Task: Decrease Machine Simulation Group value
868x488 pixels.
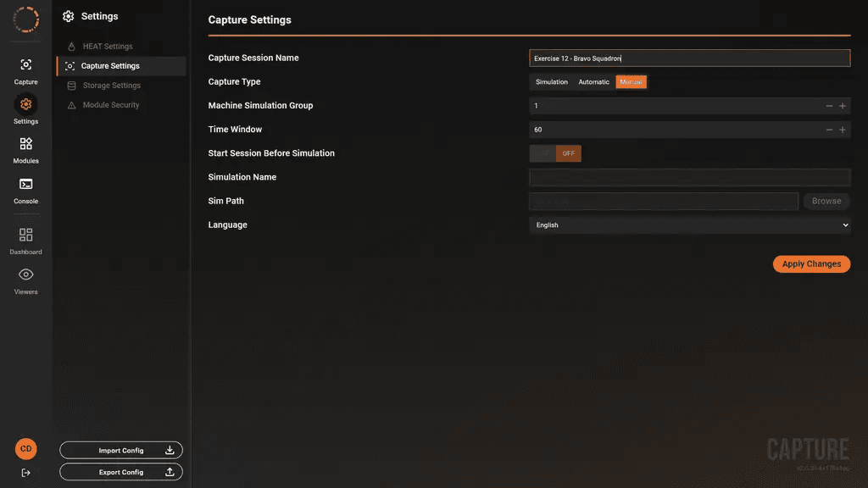Action: [x=829, y=106]
